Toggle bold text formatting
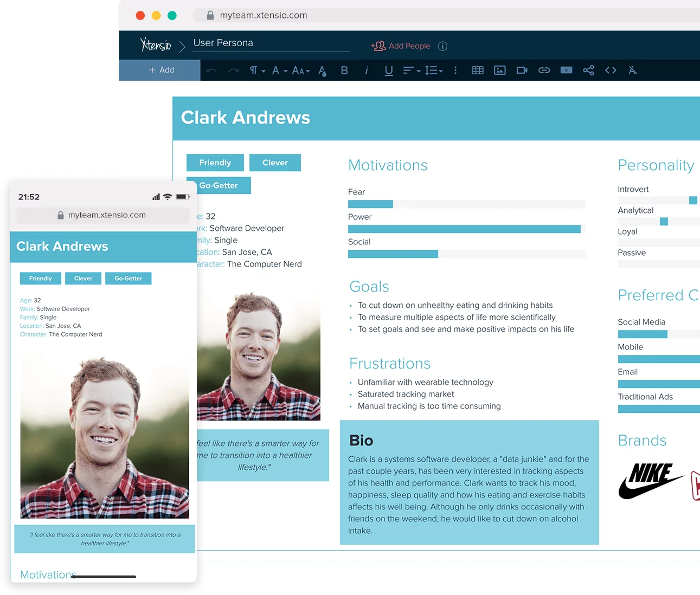 coord(344,70)
